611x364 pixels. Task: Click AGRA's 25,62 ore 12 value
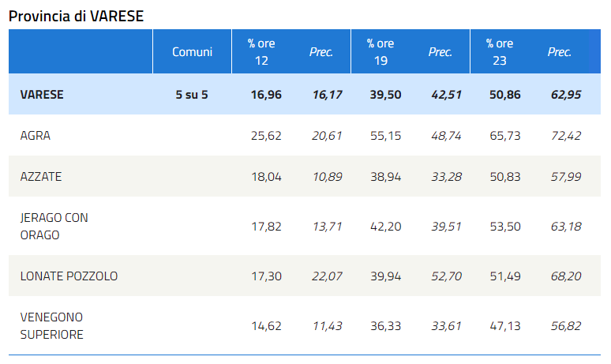(x=266, y=136)
